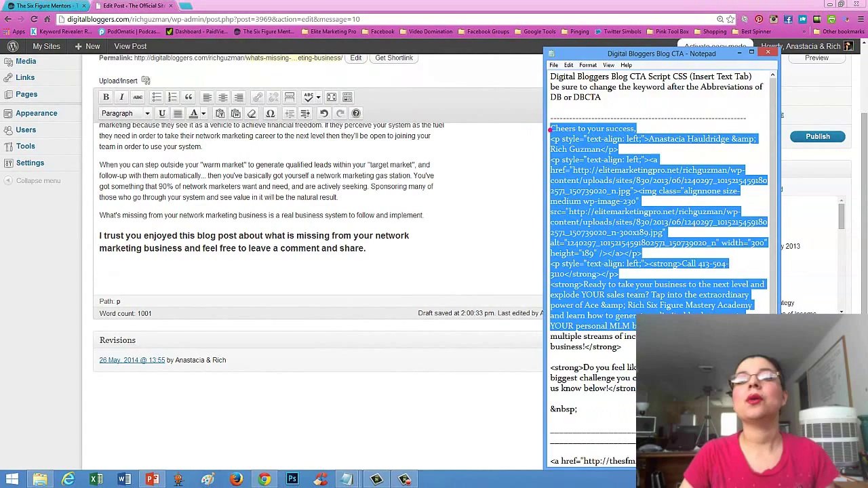Open the Windows Start menu
Screen dimensions: 868x488
pyautogui.click(x=12, y=479)
